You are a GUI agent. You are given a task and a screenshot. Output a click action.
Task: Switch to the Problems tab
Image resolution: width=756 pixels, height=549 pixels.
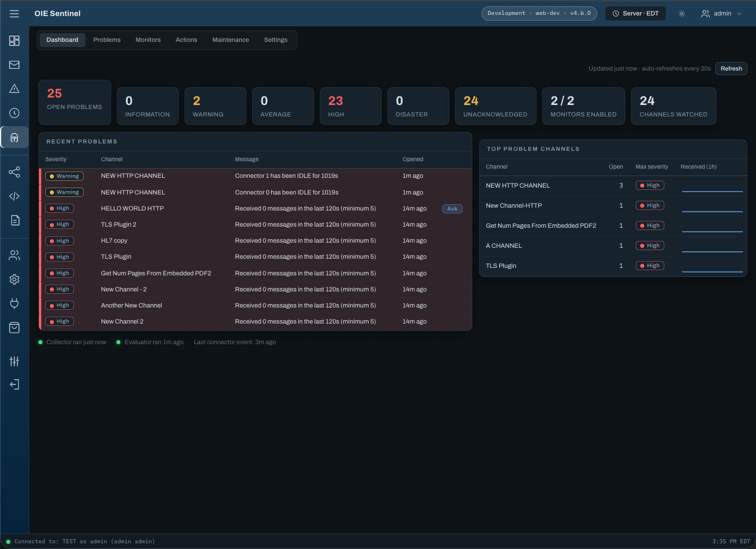point(107,40)
